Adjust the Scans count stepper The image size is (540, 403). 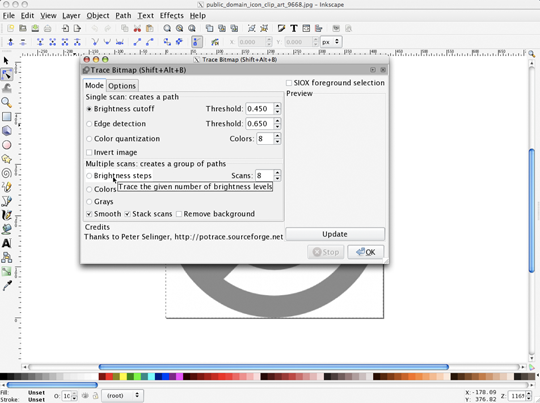[x=277, y=176]
